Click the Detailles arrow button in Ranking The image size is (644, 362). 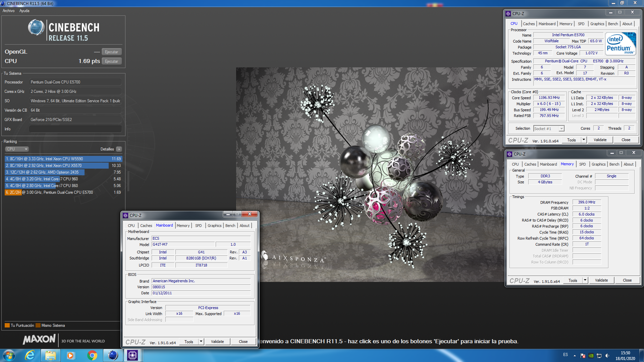click(x=119, y=149)
